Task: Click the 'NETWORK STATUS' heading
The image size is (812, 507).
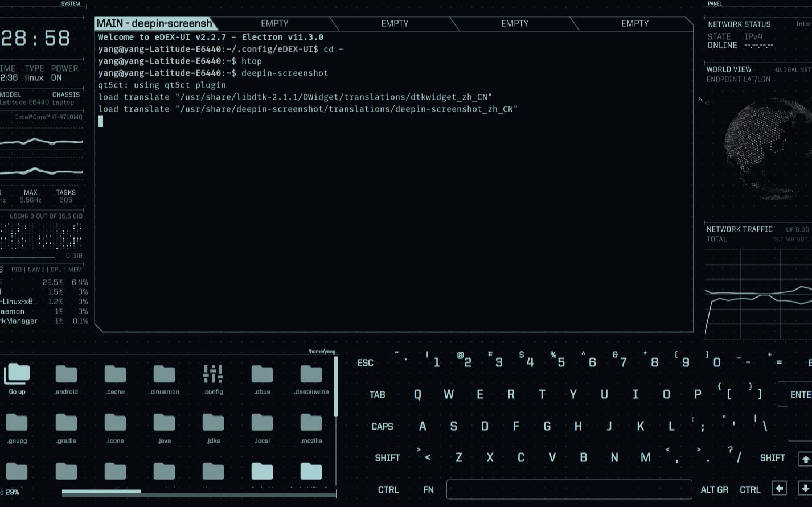Action: point(739,24)
